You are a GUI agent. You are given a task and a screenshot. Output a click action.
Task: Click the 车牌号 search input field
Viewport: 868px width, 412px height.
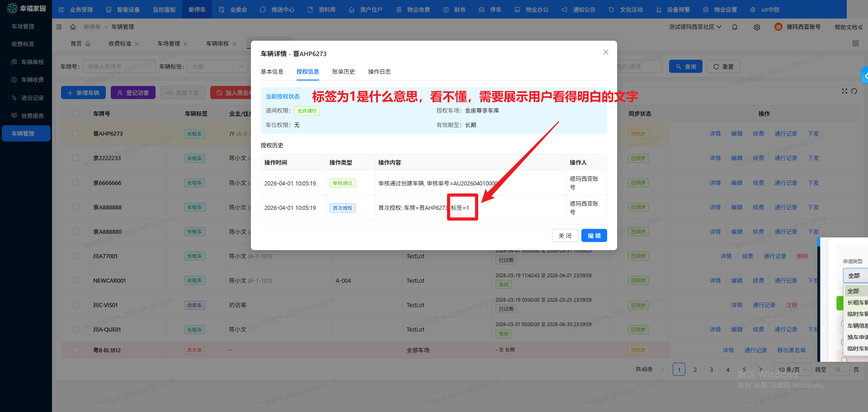pos(119,66)
